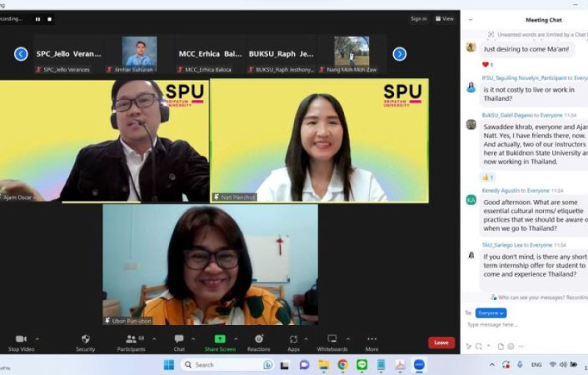This screenshot has width=588, height=375.
Task: Select MCC_Erhica Baloca participant tile
Action: 210,54
